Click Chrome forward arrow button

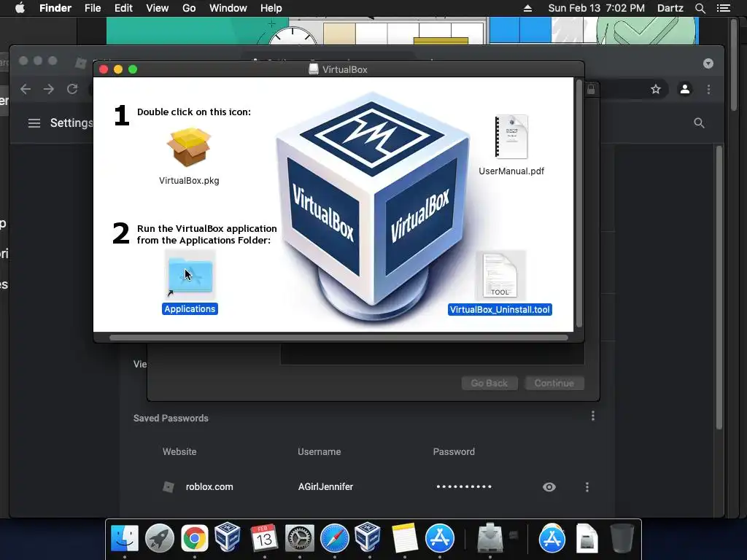tap(49, 89)
